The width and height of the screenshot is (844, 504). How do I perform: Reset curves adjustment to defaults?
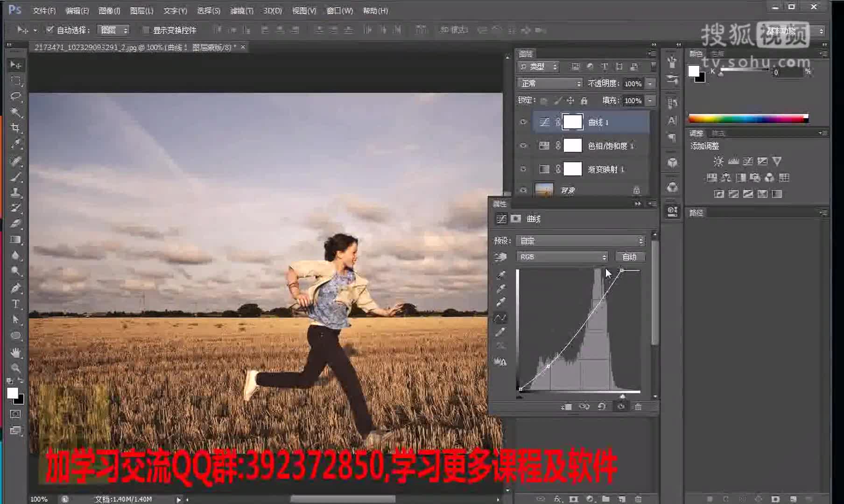point(602,407)
